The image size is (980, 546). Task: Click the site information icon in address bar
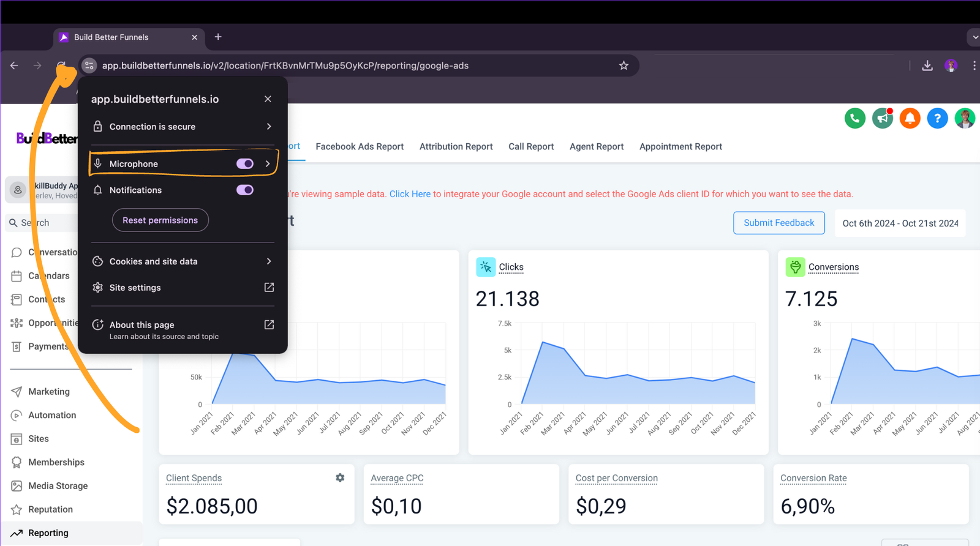(x=89, y=65)
